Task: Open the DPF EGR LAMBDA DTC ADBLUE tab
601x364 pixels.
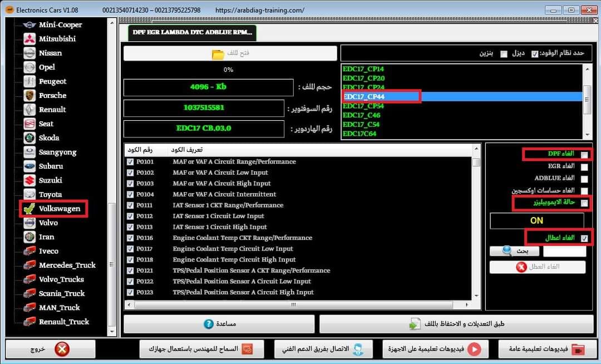Action: point(193,32)
